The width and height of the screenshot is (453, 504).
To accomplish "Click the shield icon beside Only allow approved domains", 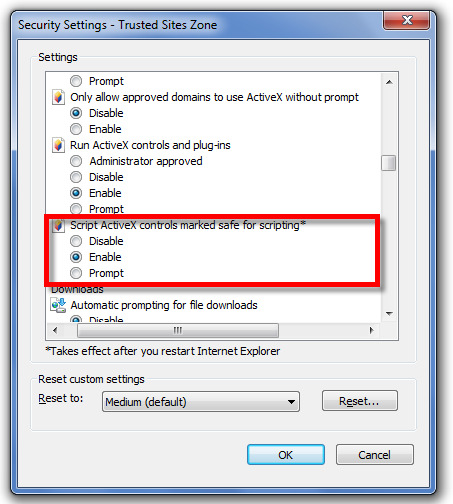I will tap(58, 97).
